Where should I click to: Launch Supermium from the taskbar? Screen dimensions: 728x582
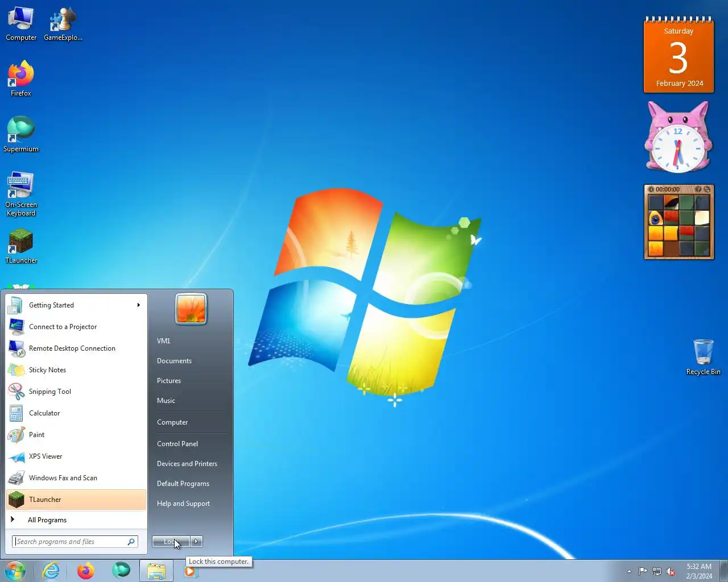tap(121, 571)
